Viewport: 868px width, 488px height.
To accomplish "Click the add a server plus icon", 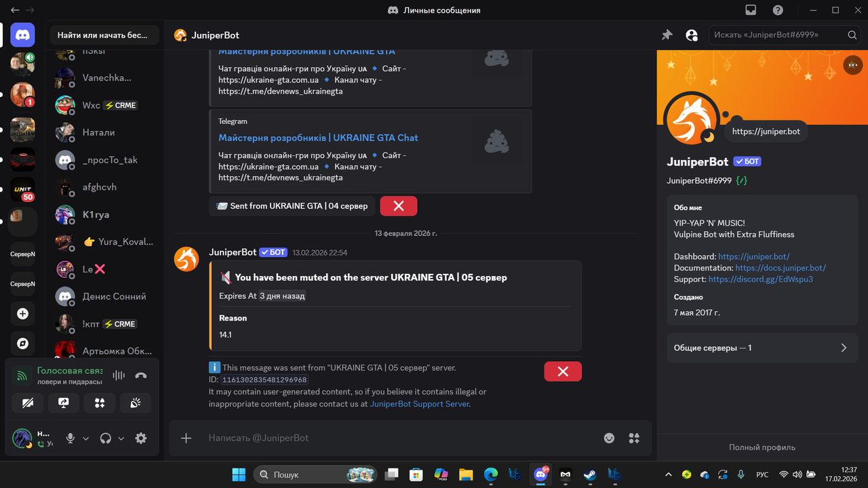I will [x=22, y=314].
